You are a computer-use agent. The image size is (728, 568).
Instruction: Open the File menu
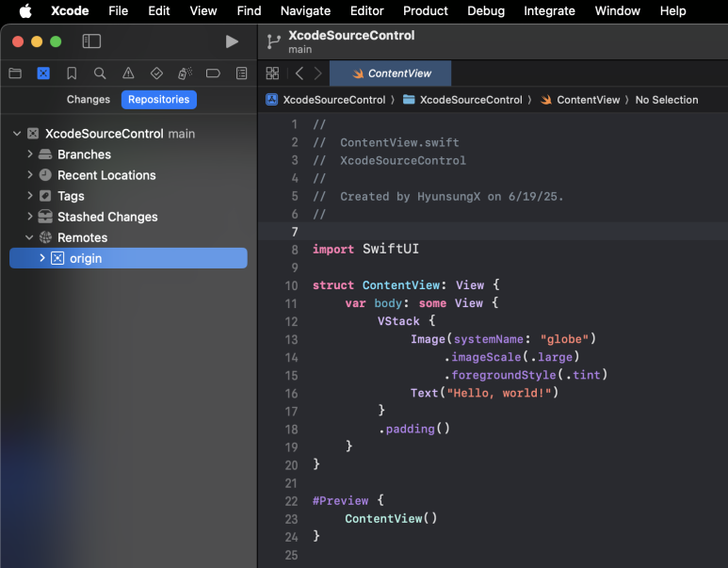click(x=118, y=10)
